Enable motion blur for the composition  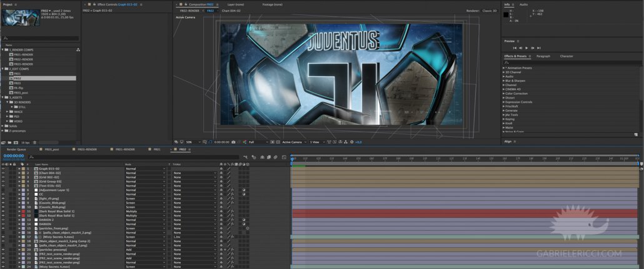point(276,157)
